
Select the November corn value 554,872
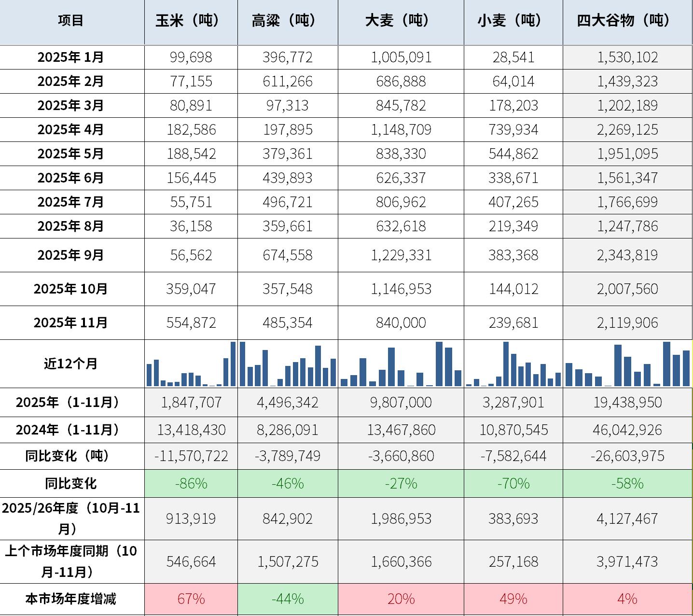(x=191, y=322)
